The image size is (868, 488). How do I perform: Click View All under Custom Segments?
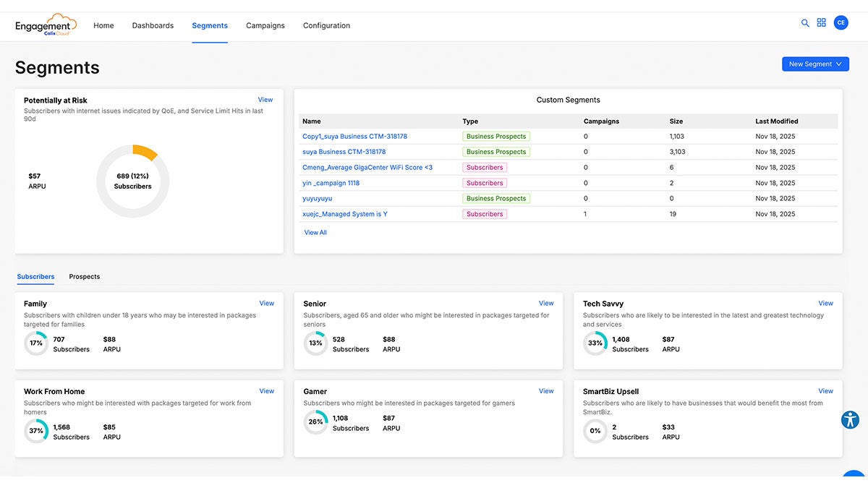pyautogui.click(x=315, y=232)
